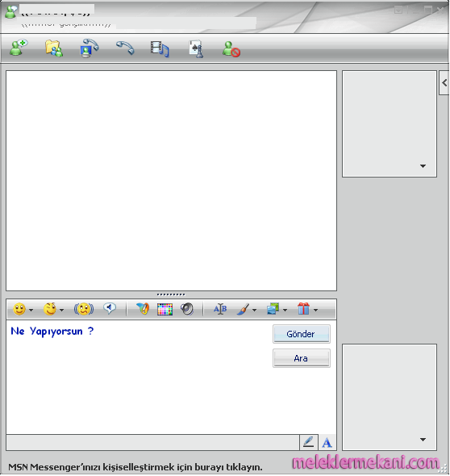Start a video call with webcam icon
Screen dimensions: 450x476
pos(89,48)
